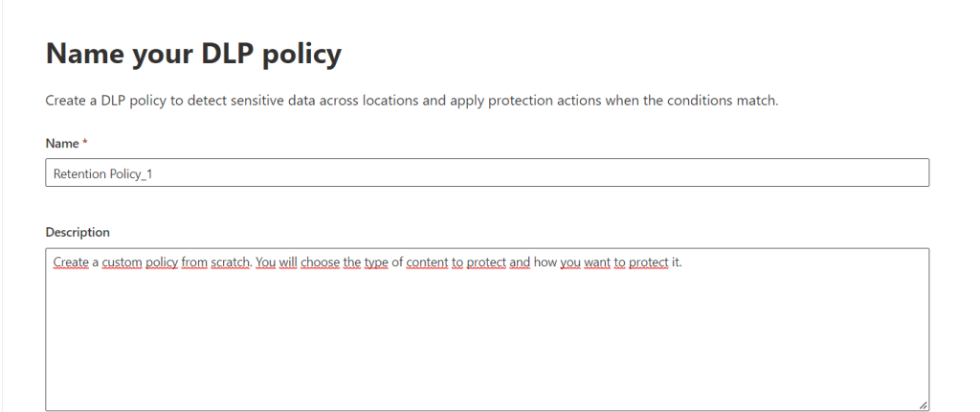980x412 pixels.
Task: Click the word "content" in Description box
Action: point(426,263)
